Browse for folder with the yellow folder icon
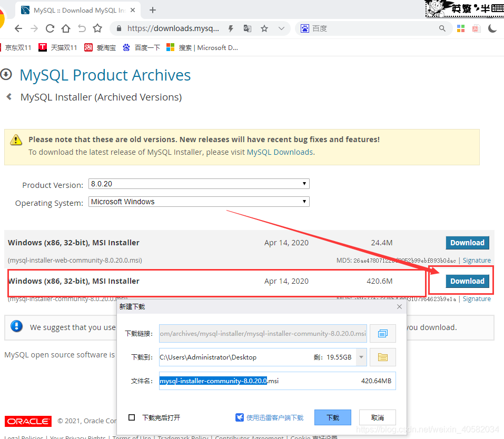 (382, 357)
